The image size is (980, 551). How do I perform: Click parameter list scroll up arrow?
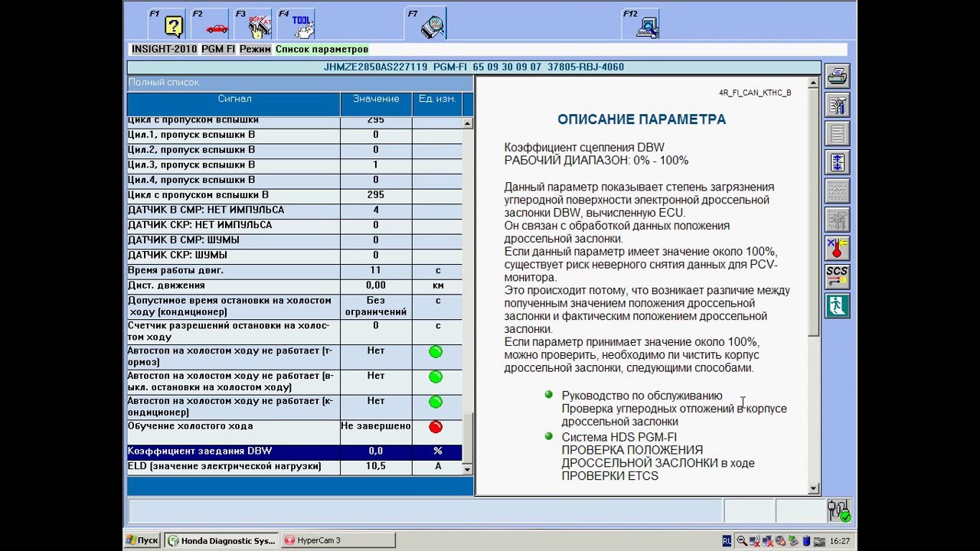[x=468, y=123]
